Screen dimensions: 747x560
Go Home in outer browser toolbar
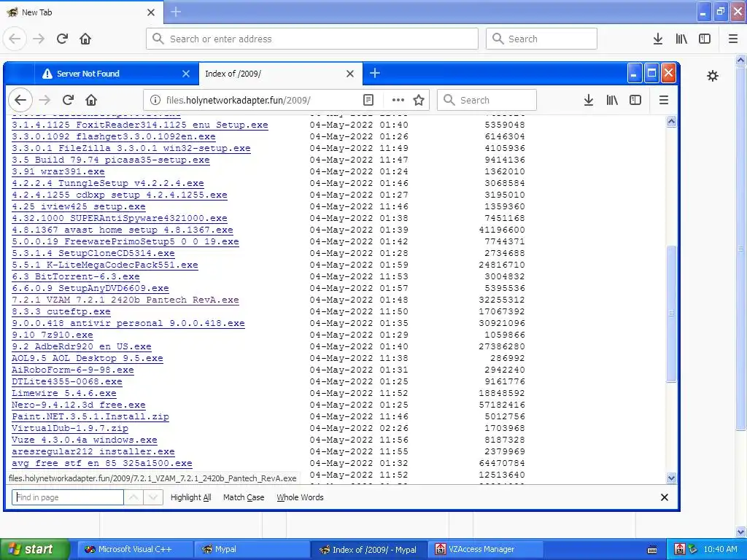tap(85, 39)
